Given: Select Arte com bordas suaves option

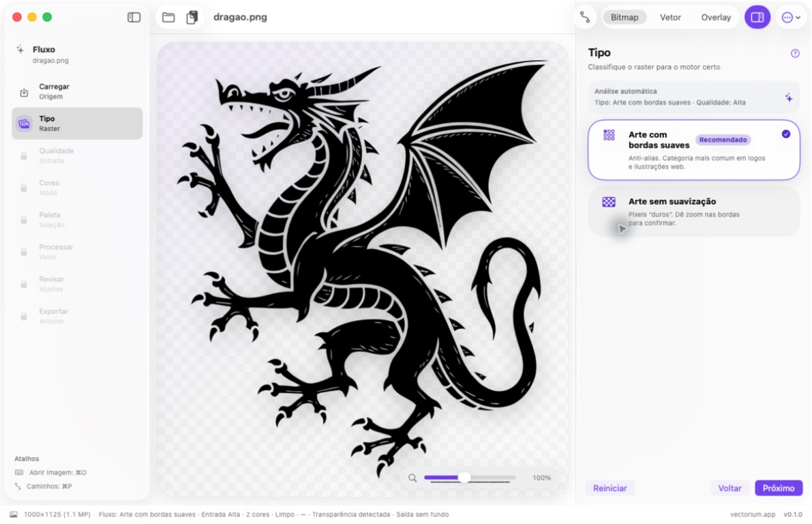Looking at the screenshot, I should [693, 150].
